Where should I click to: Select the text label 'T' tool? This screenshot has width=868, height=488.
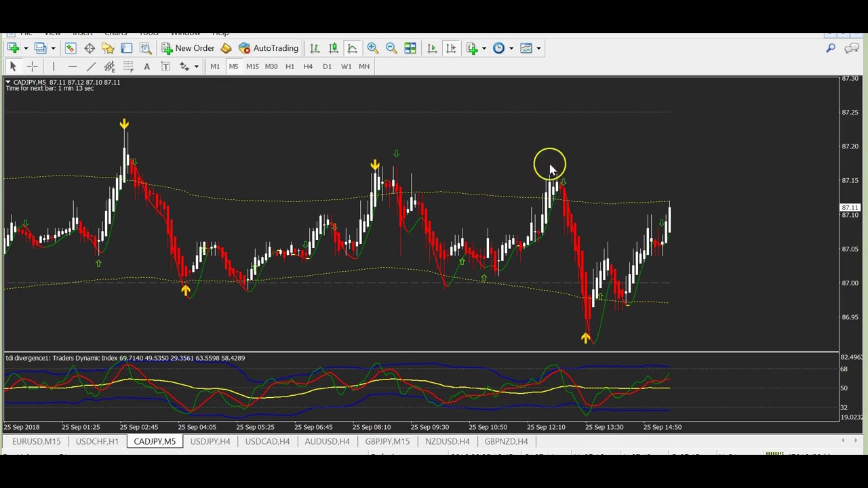165,66
